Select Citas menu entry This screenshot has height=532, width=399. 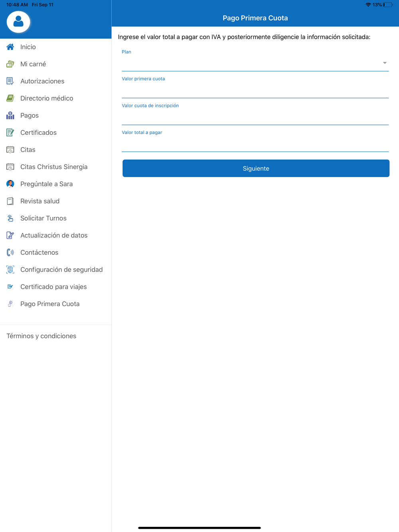[x=55, y=150]
